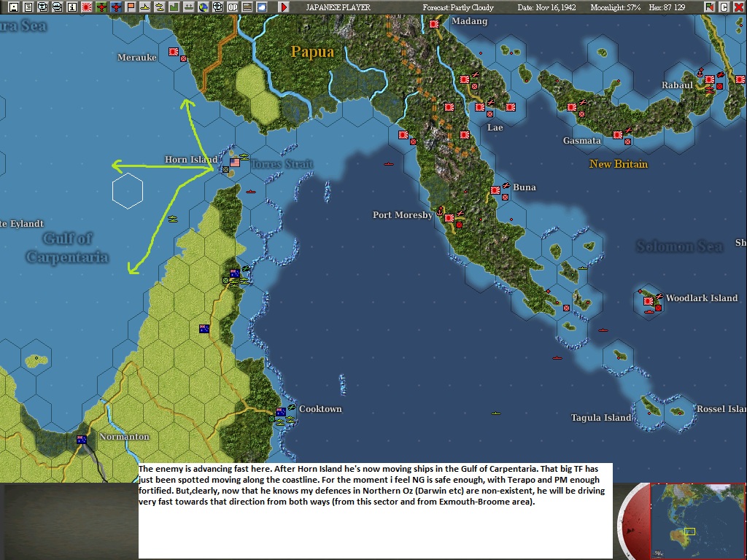This screenshot has width=747, height=560.
Task: Click the save game disk icon
Action: coord(14,7)
